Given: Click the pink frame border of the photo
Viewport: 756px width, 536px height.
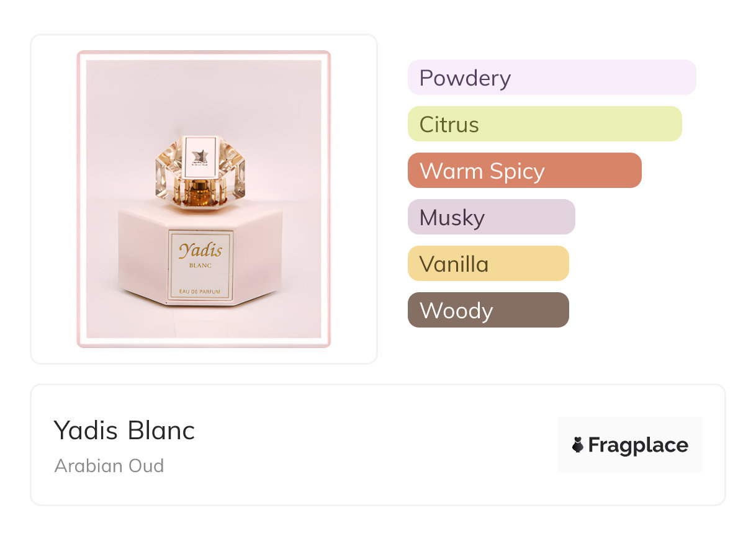Looking at the screenshot, I should (x=81, y=199).
